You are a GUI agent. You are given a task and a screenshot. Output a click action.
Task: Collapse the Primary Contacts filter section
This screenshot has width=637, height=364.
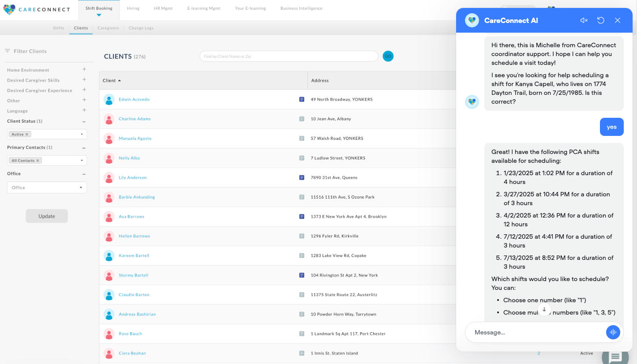pos(83,147)
